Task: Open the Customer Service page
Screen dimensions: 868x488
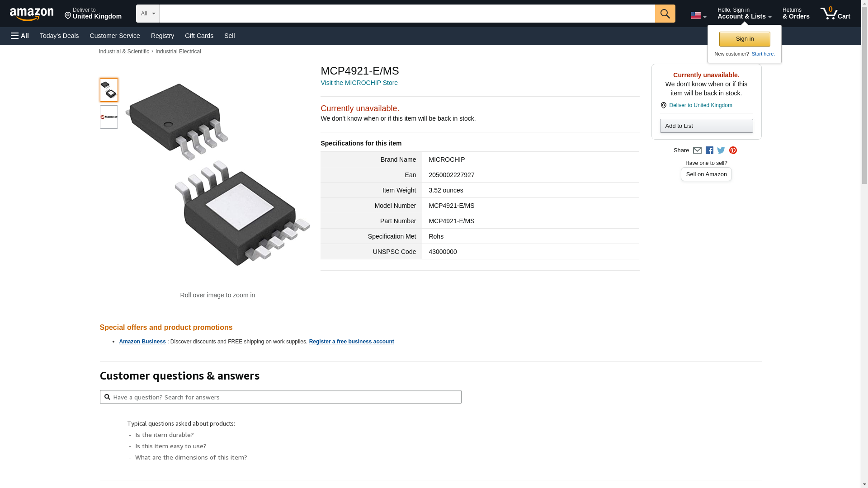Action: (115, 36)
